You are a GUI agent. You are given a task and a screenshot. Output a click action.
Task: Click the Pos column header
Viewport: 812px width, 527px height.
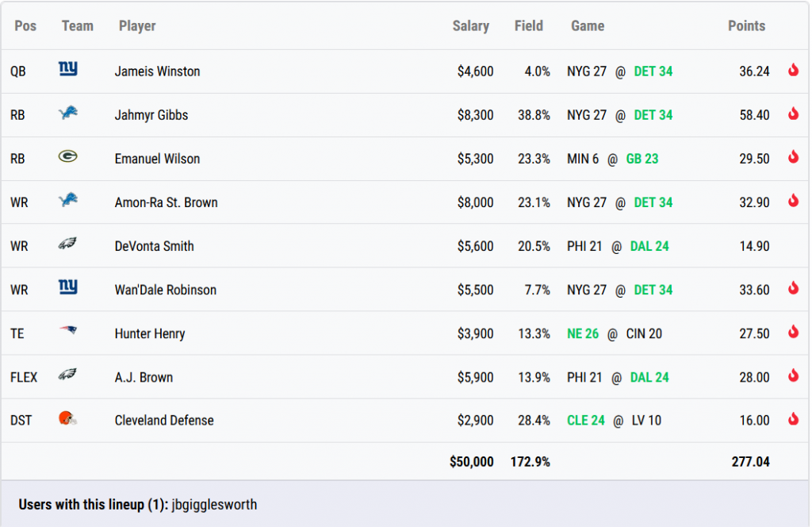[x=25, y=26]
